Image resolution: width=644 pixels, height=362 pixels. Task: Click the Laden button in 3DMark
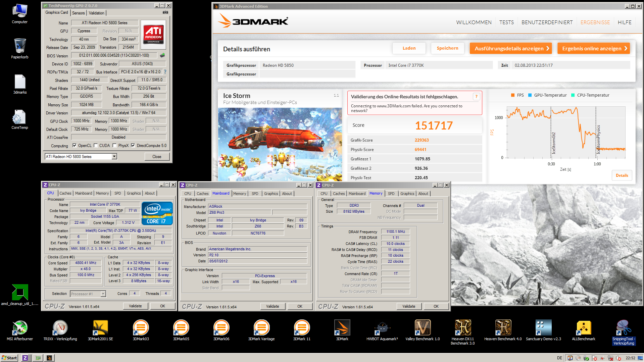409,48
